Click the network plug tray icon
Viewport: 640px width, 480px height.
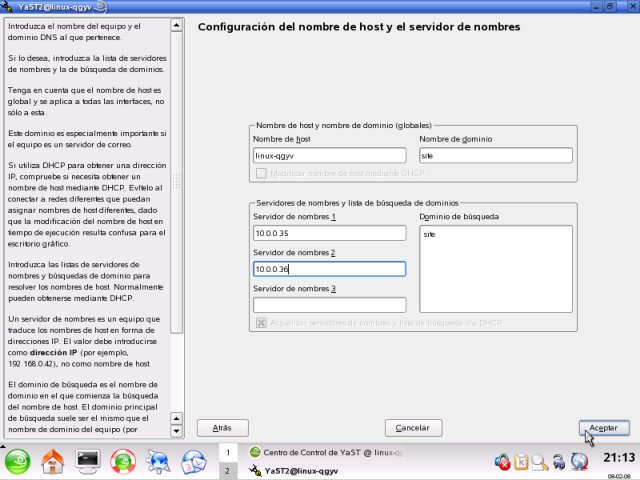tap(559, 462)
